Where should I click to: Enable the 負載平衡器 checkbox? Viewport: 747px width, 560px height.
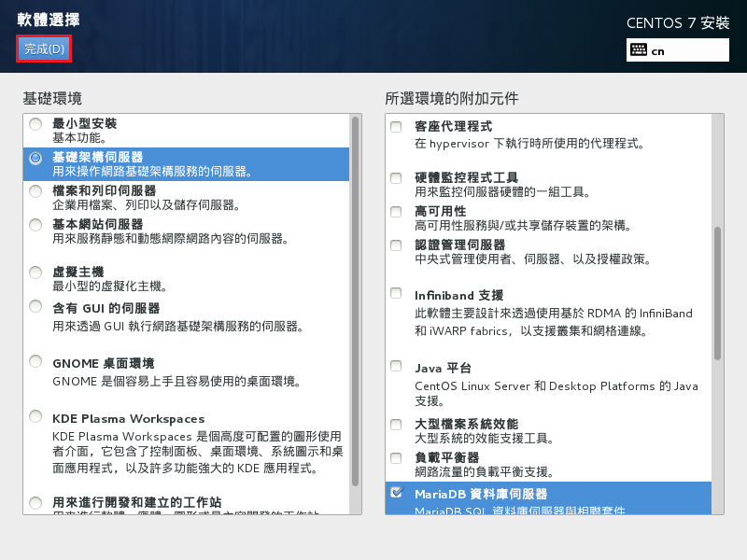[396, 458]
